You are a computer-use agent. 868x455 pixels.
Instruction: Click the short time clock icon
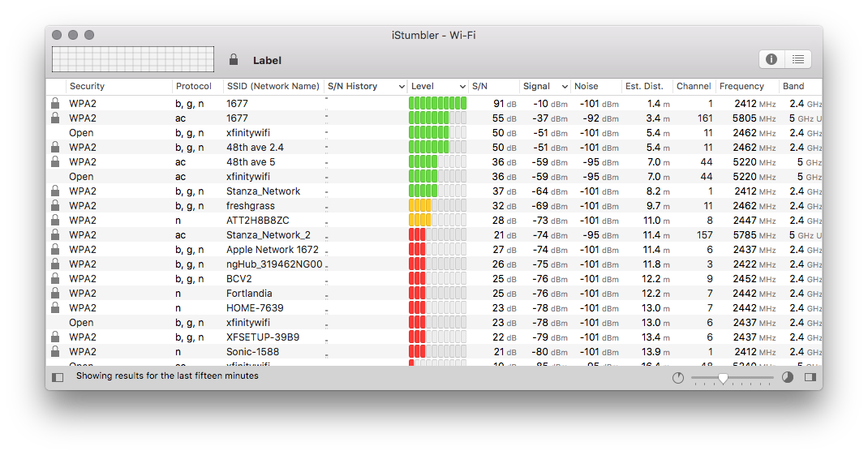coord(678,377)
